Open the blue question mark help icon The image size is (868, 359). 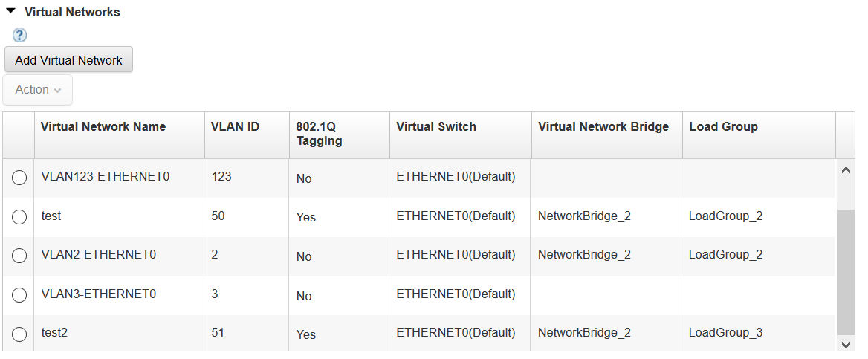coord(19,36)
